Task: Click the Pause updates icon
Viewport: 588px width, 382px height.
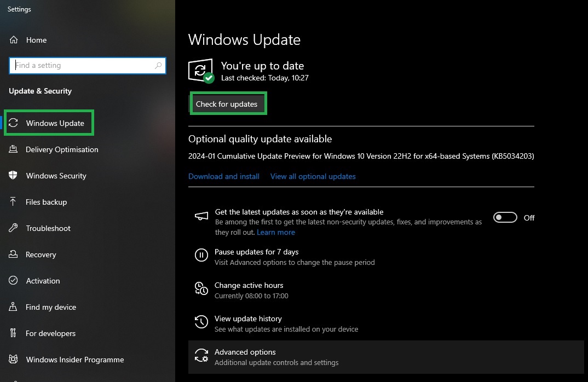Action: point(201,256)
